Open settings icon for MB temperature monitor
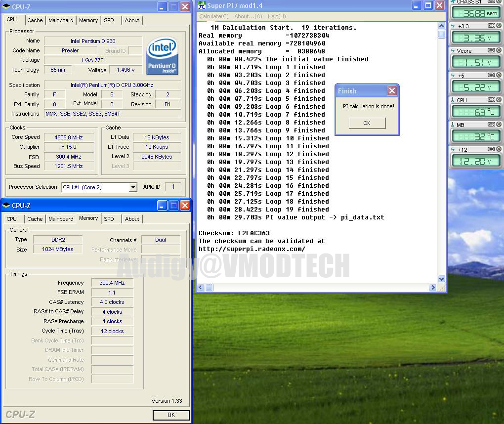The height and width of the screenshot is (424, 504). pos(491,125)
